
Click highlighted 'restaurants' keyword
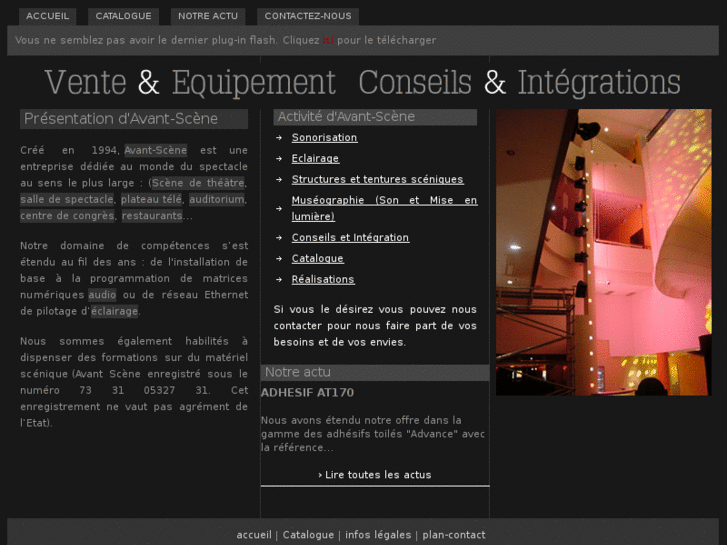[152, 216]
